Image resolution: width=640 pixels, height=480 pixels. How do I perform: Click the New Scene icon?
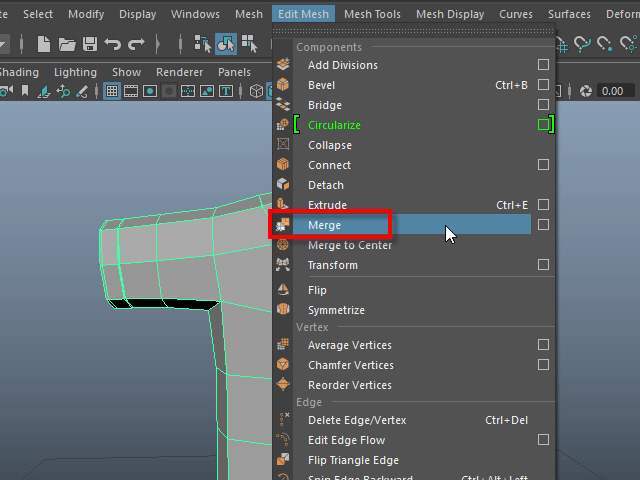click(44, 44)
